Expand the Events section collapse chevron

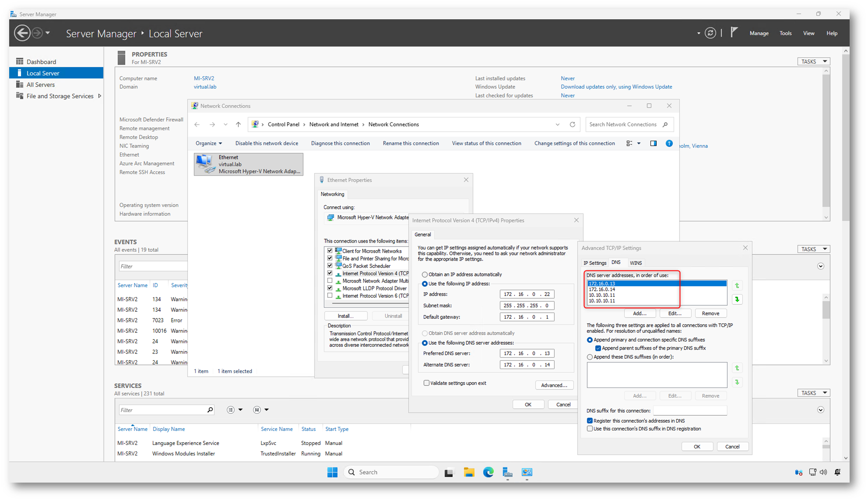821,266
